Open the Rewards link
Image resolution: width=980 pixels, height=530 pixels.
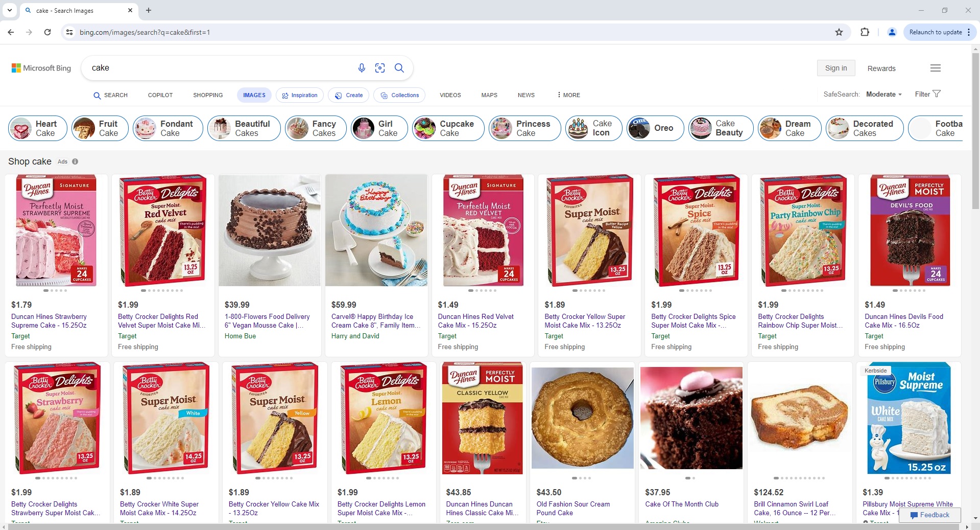pyautogui.click(x=881, y=68)
